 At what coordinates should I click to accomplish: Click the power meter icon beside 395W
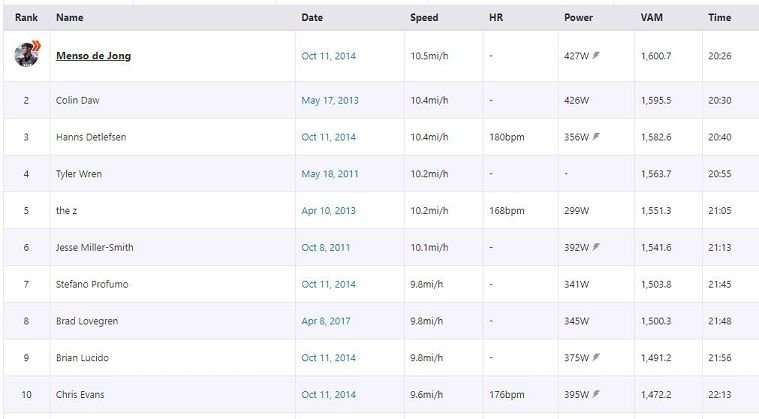point(596,394)
